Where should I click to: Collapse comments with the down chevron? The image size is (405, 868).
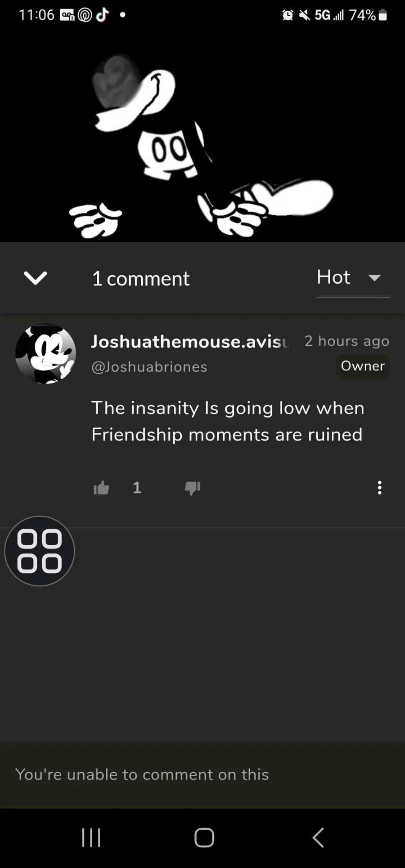(x=35, y=278)
